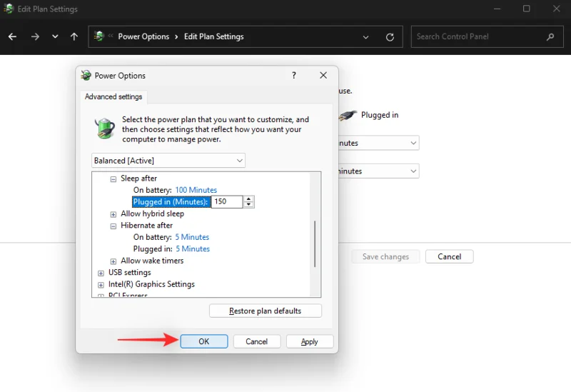The image size is (571, 392).
Task: Refresh the Control Panel address bar
Action: tap(390, 37)
